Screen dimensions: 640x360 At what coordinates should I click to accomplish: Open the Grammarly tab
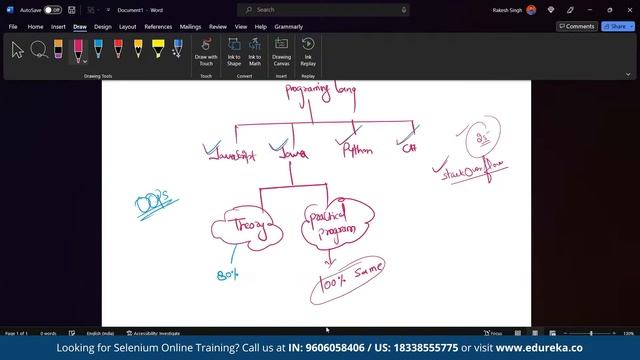288,27
